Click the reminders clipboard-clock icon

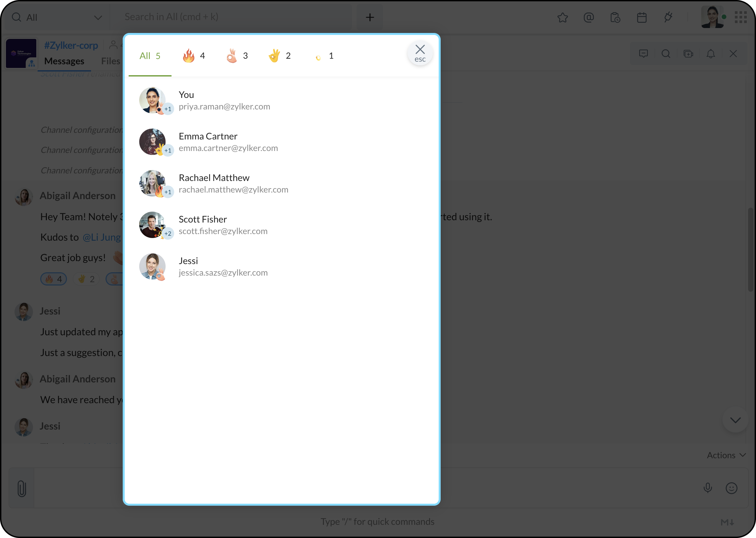(x=615, y=17)
